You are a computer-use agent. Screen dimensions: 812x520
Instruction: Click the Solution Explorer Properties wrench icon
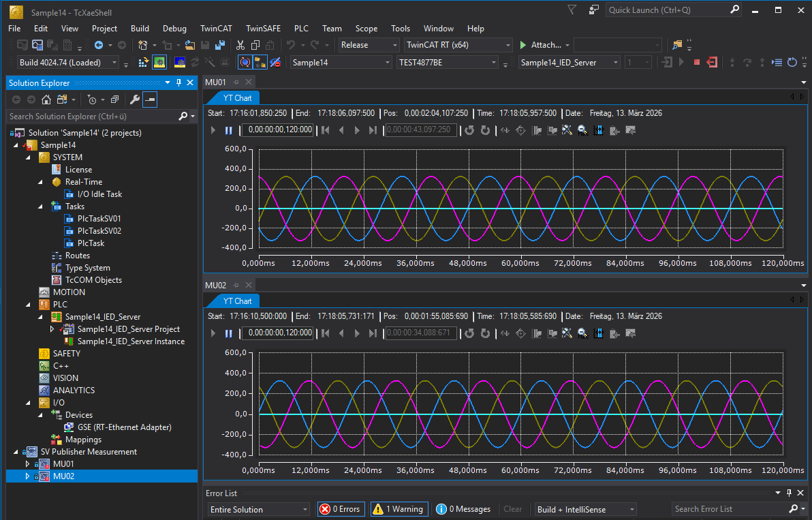tap(135, 100)
